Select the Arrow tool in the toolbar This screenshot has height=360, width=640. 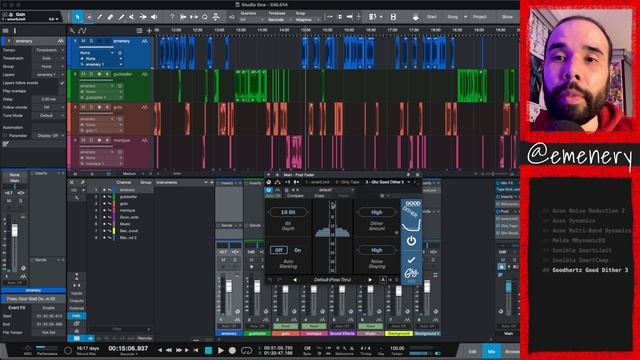click(77, 17)
